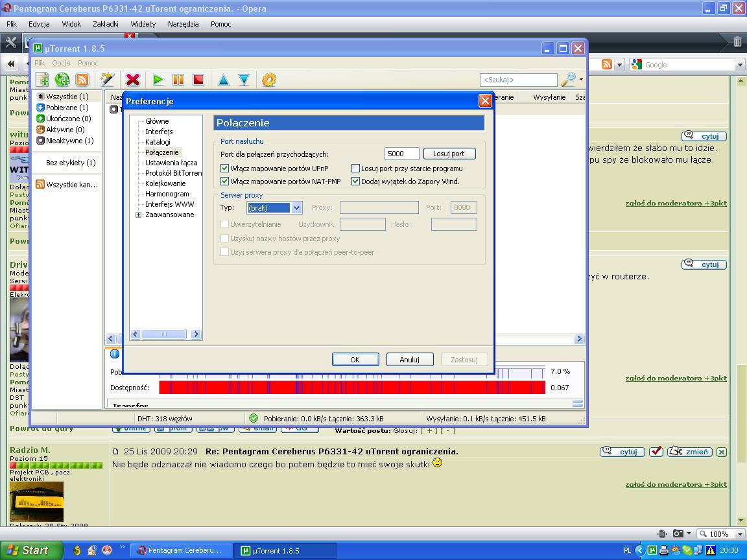Open the Opera Plik menu
The height and width of the screenshot is (560, 747).
tap(12, 24)
